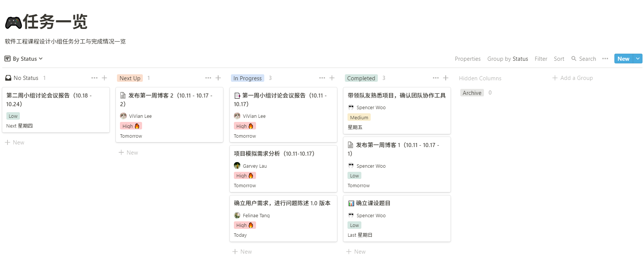Click the game controller page icon
Viewport: 644px width, 275px height.
click(x=13, y=23)
